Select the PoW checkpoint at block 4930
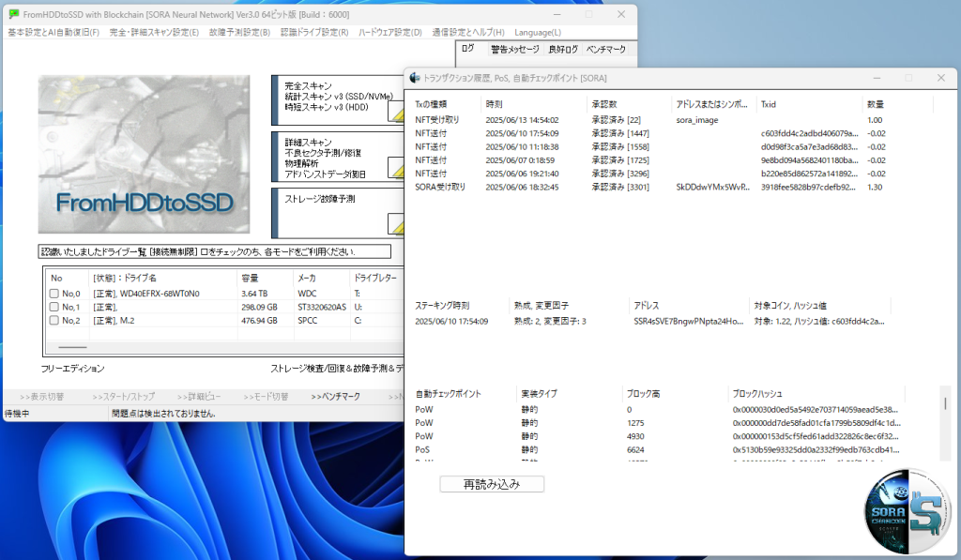The image size is (961, 560). click(x=657, y=436)
